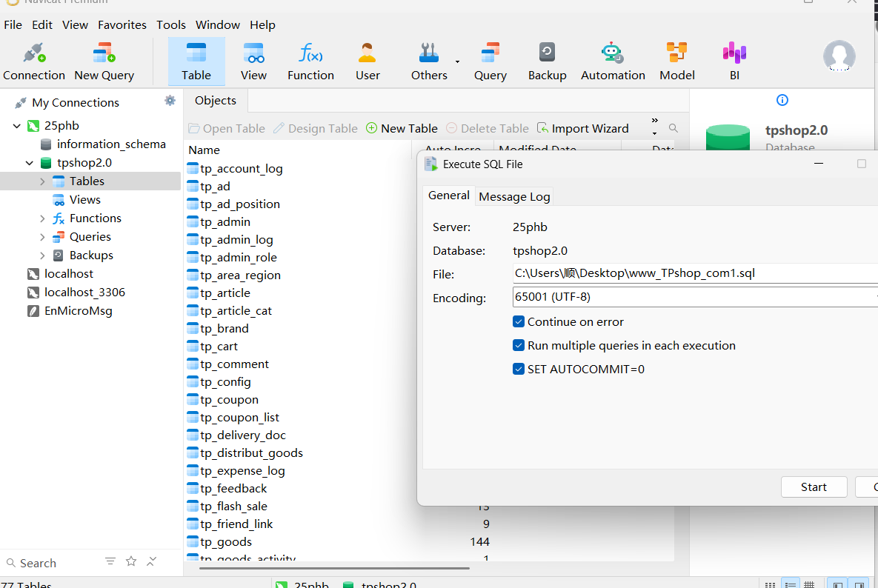Switch to detail view in status bar
The height and width of the screenshot is (588, 878).
point(790,584)
